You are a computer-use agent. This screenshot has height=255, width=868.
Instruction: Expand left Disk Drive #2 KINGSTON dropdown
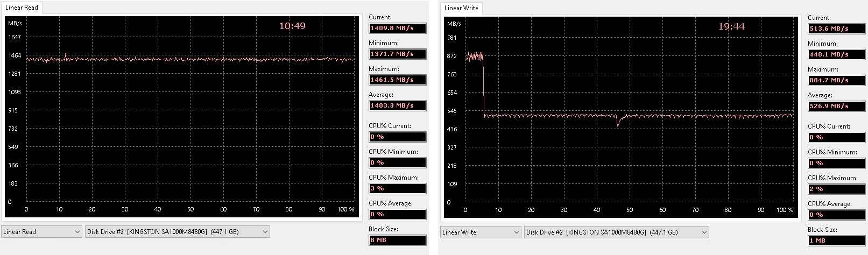pos(178,232)
